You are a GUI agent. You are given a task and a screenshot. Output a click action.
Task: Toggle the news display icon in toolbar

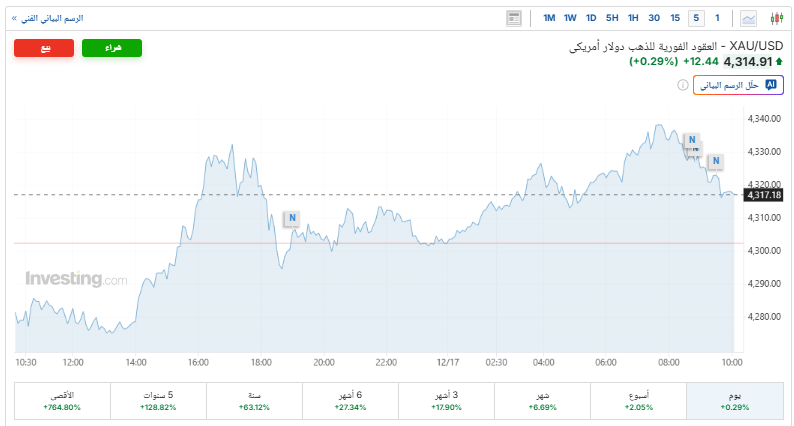514,18
